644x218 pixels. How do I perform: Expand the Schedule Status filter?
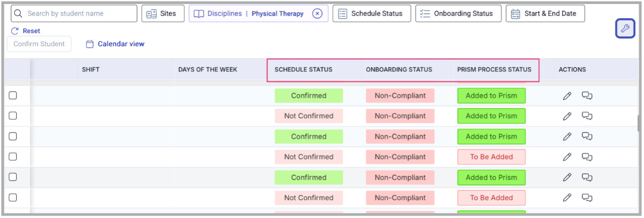(x=371, y=13)
